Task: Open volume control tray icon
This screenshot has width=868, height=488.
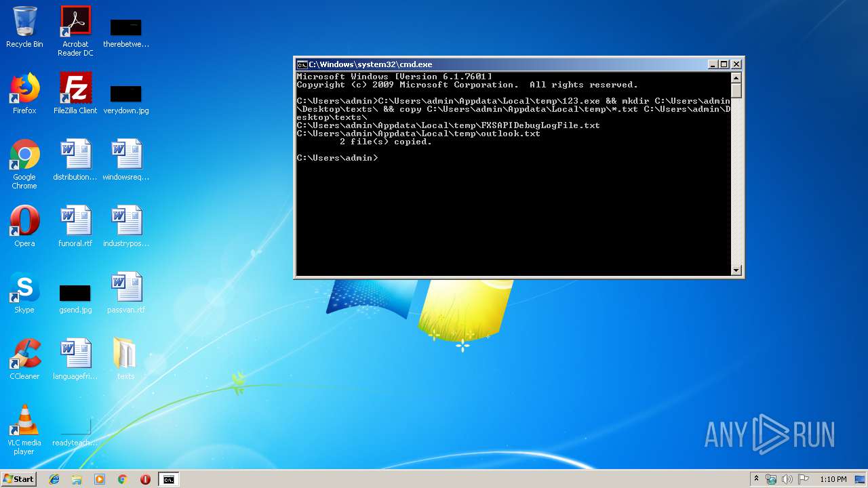Action: 787,479
